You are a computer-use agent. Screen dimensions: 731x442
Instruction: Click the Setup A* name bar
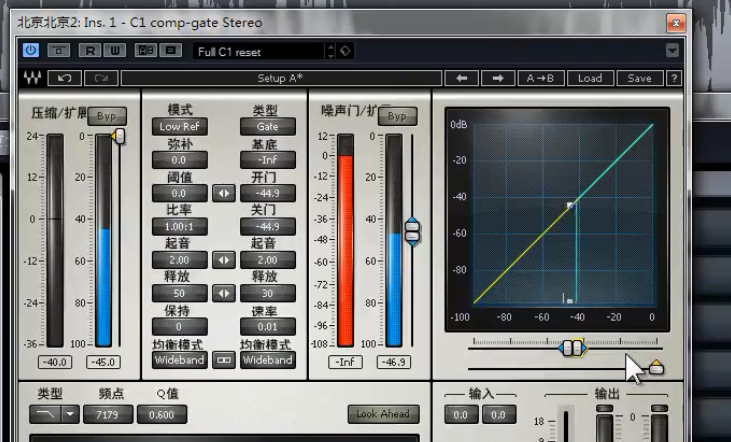281,78
